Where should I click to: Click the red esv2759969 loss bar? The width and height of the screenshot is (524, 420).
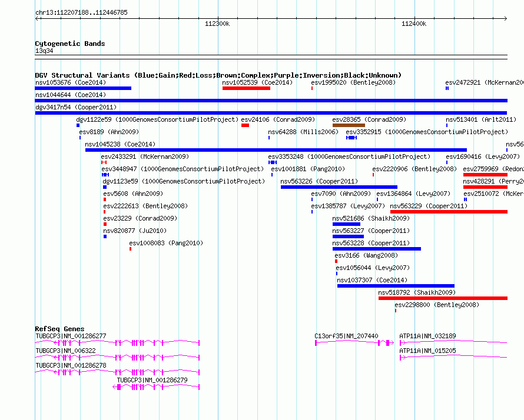pyautogui.click(x=485, y=175)
